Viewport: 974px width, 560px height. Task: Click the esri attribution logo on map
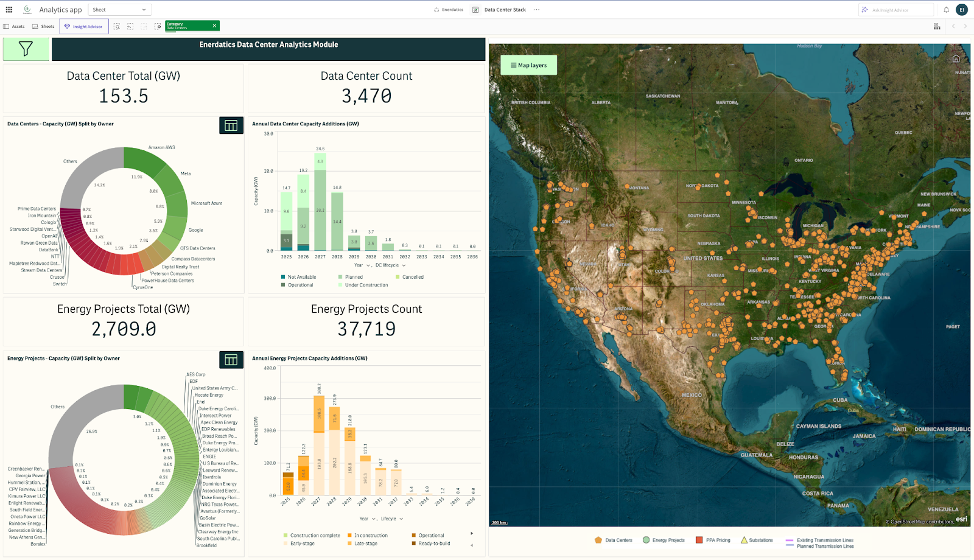961,519
